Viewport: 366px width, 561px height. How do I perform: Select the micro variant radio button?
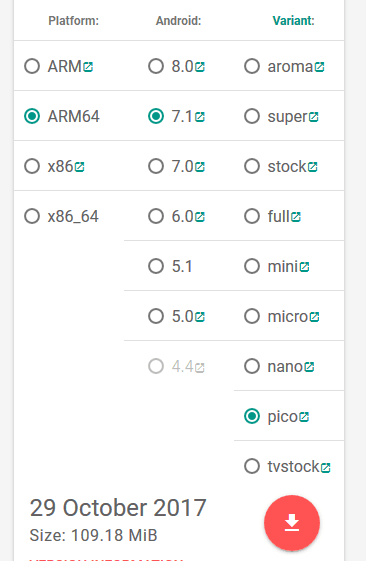[x=252, y=317]
